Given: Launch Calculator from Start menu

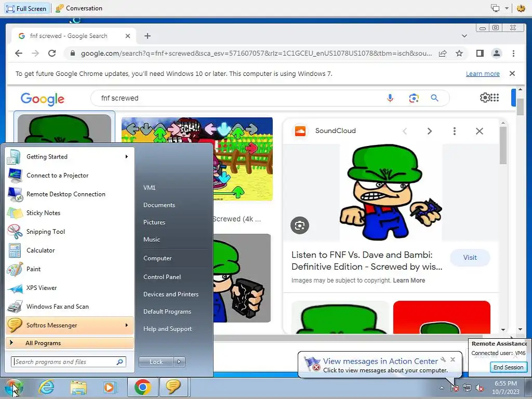Looking at the screenshot, I should (x=70, y=250).
